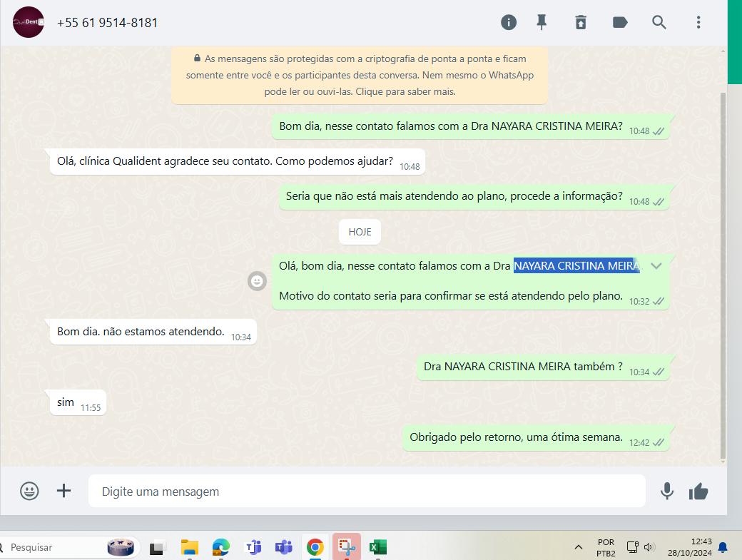The width and height of the screenshot is (742, 560).
Task: Launch Microsoft Edge from taskbar
Action: pos(221,547)
